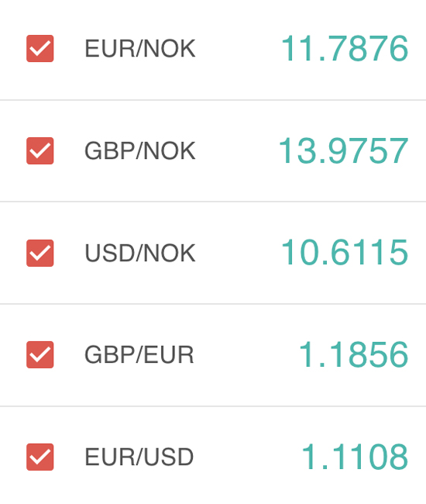Uncheck the EUR/NOK checkbox
This screenshot has height=504, width=426.
[40, 49]
